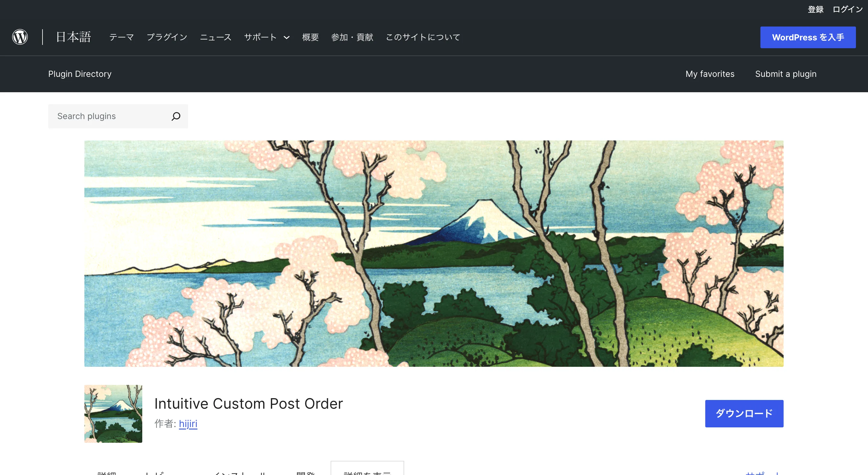
Task: Click the plugin icon thumbnail
Action: (x=113, y=413)
